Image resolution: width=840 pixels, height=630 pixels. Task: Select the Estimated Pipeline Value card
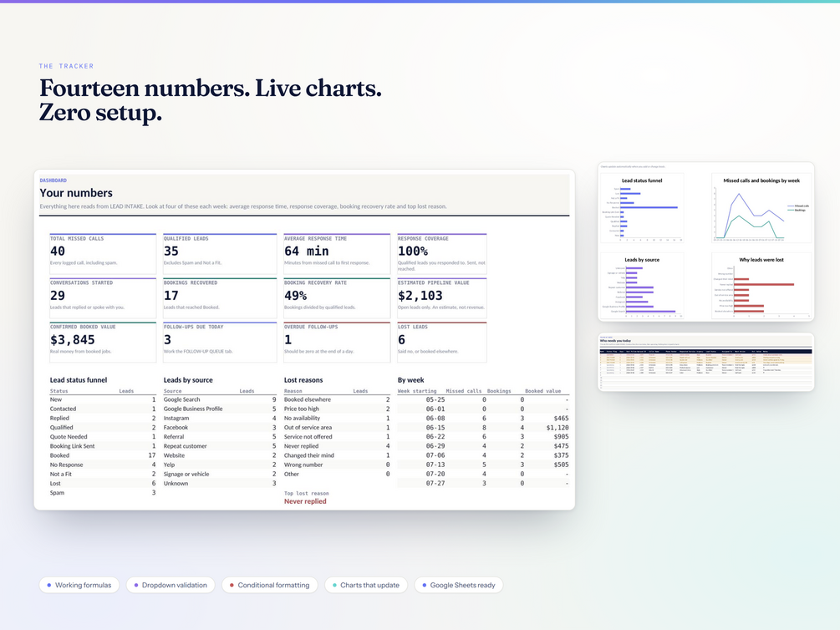[x=442, y=297]
